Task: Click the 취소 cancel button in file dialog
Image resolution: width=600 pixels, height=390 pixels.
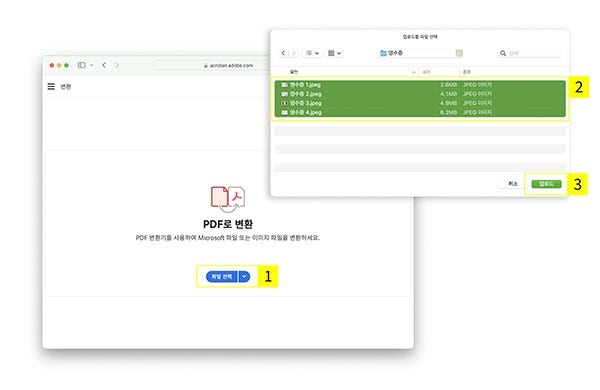Action: 512,184
